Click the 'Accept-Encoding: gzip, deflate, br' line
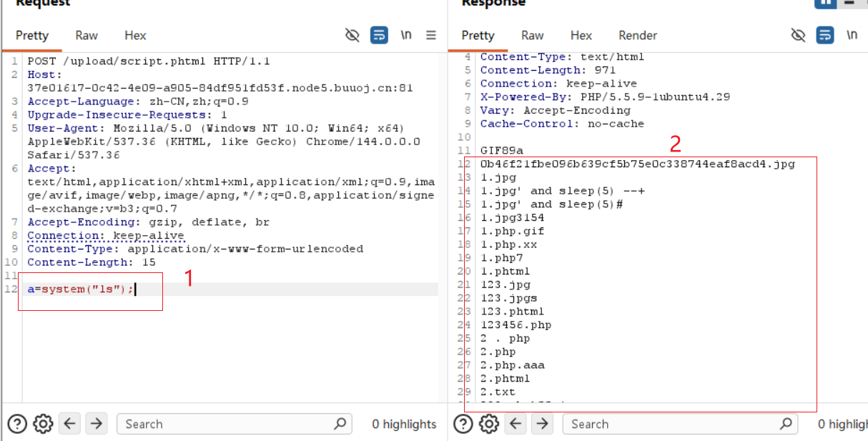The height and width of the screenshot is (441, 868). coord(149,222)
